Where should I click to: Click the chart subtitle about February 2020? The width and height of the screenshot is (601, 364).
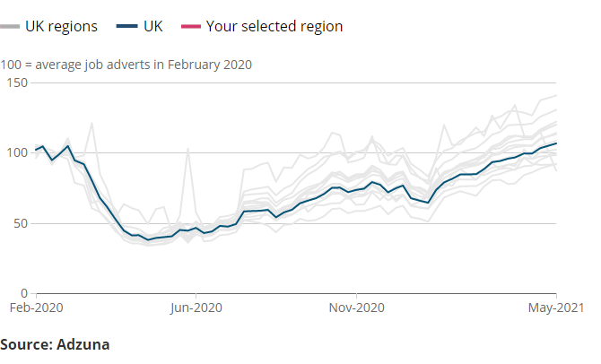(x=126, y=65)
